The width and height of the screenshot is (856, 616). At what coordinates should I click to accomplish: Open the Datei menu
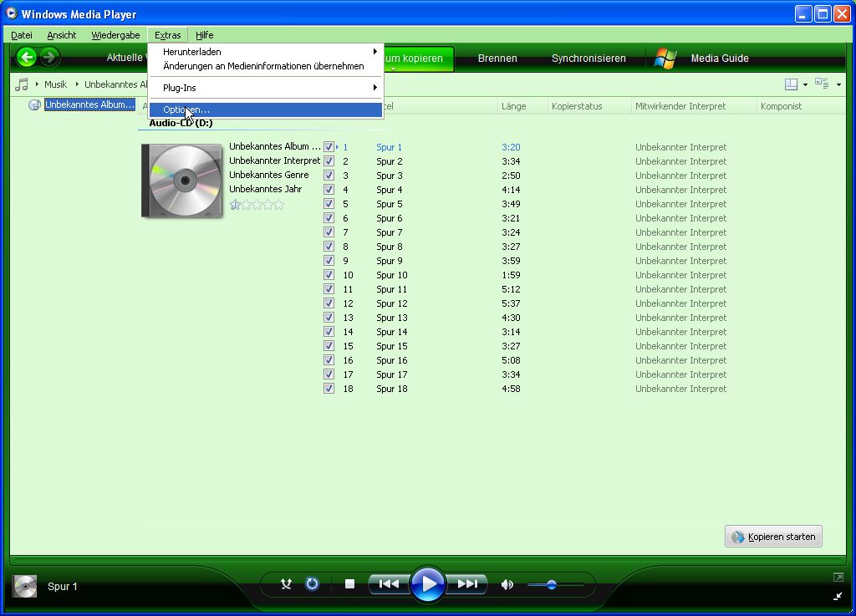point(22,35)
